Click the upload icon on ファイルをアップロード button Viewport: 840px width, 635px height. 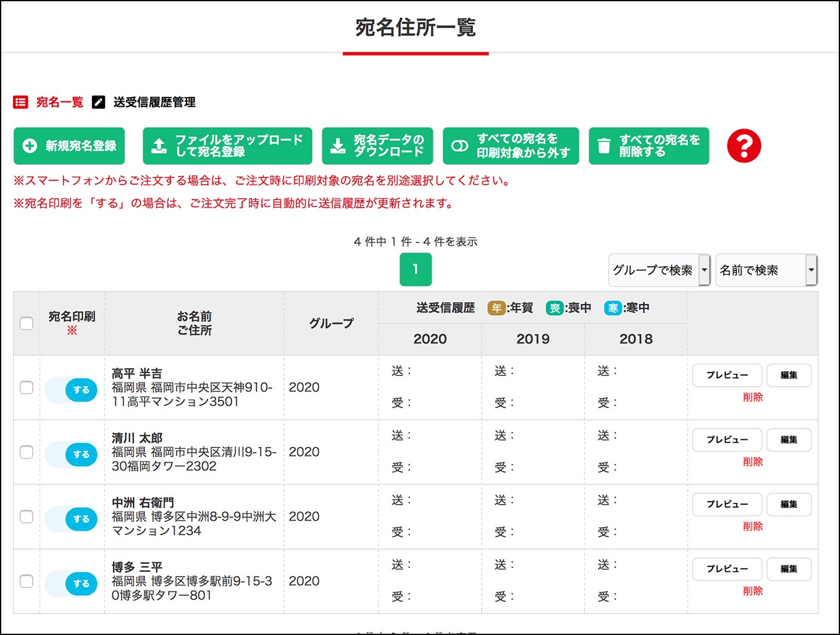159,146
